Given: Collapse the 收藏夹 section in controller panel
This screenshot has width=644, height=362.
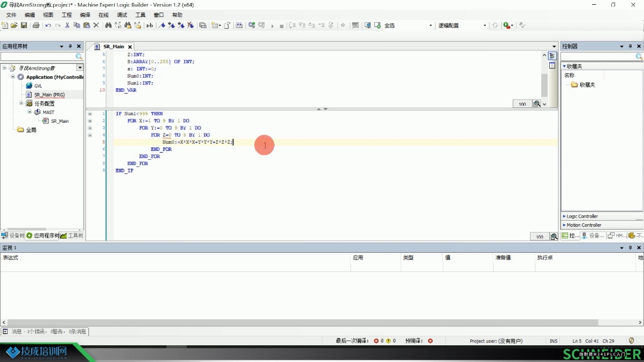Looking at the screenshot, I should click(565, 66).
